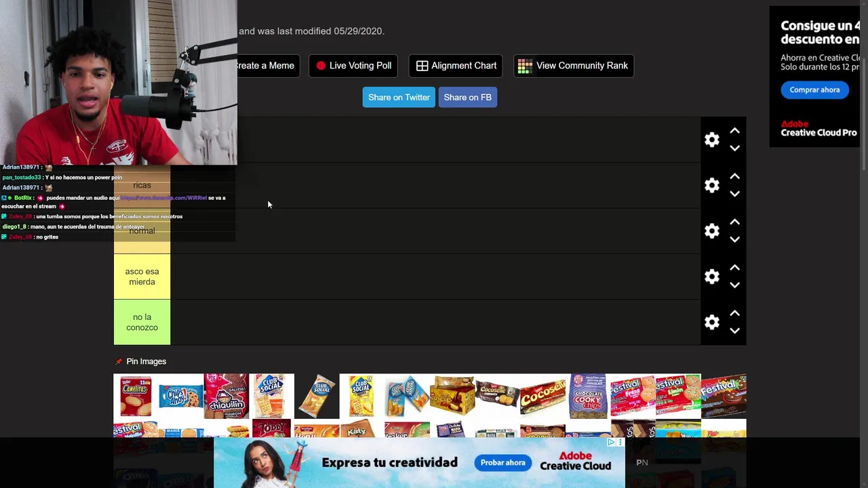Open the Alignment Chart
Image resolution: width=868 pixels, height=488 pixels.
tap(456, 66)
